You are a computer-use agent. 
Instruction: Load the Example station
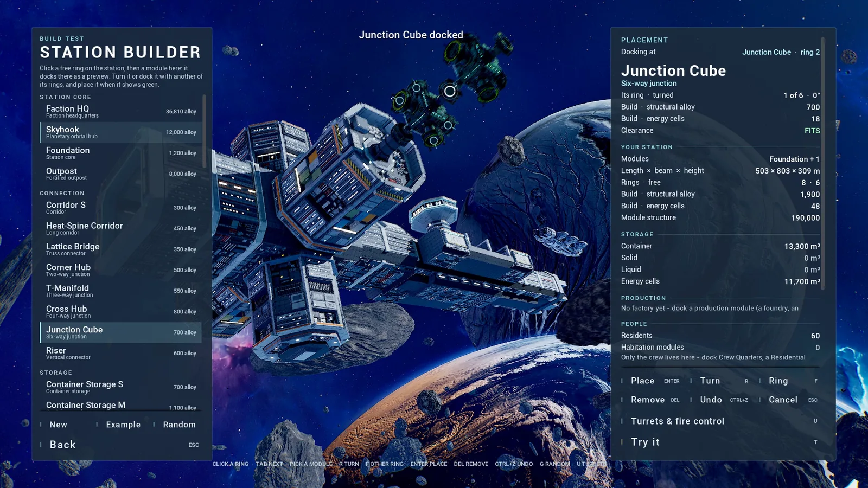click(123, 425)
